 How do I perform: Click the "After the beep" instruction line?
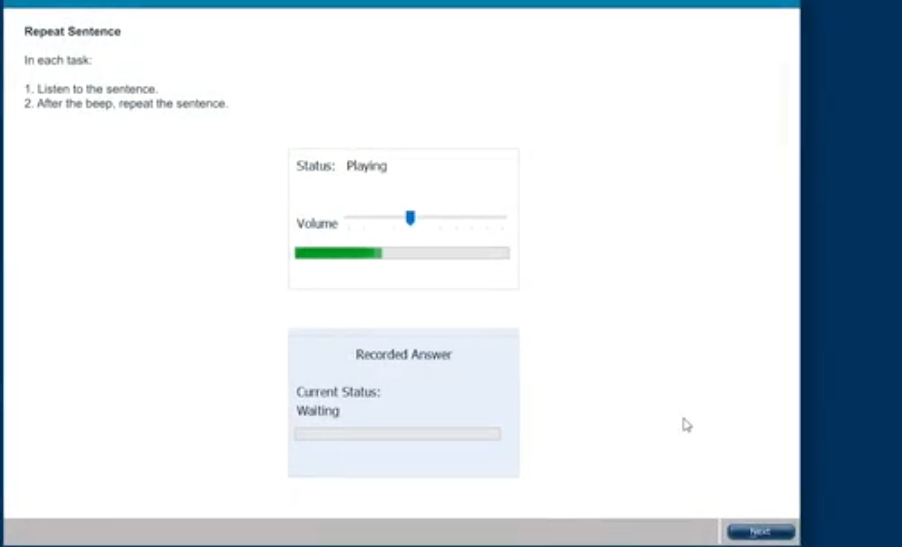coord(131,104)
